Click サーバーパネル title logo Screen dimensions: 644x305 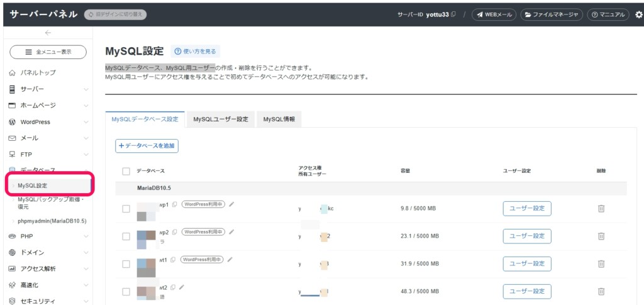(43, 14)
